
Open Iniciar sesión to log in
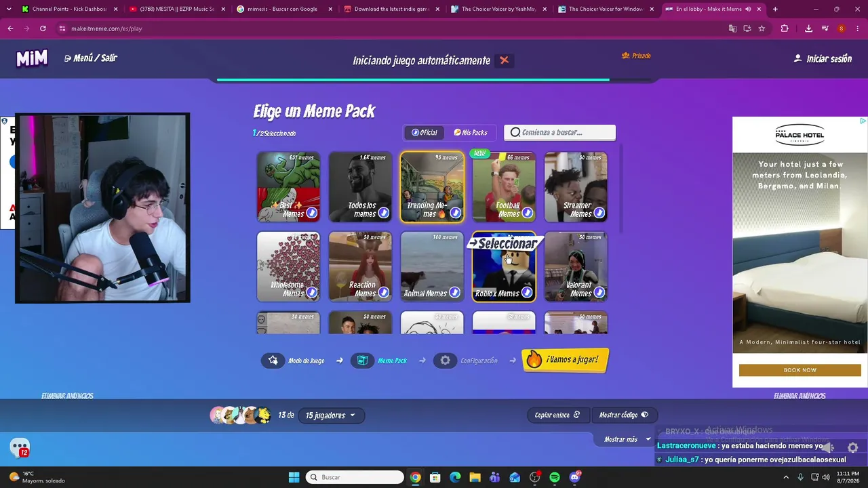coord(823,59)
